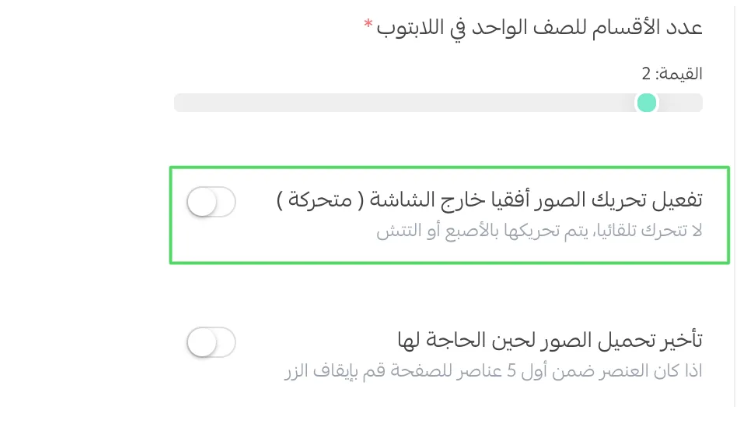The height and width of the screenshot is (421, 747).
Task: Click the far left end of the slider track
Action: 178,102
